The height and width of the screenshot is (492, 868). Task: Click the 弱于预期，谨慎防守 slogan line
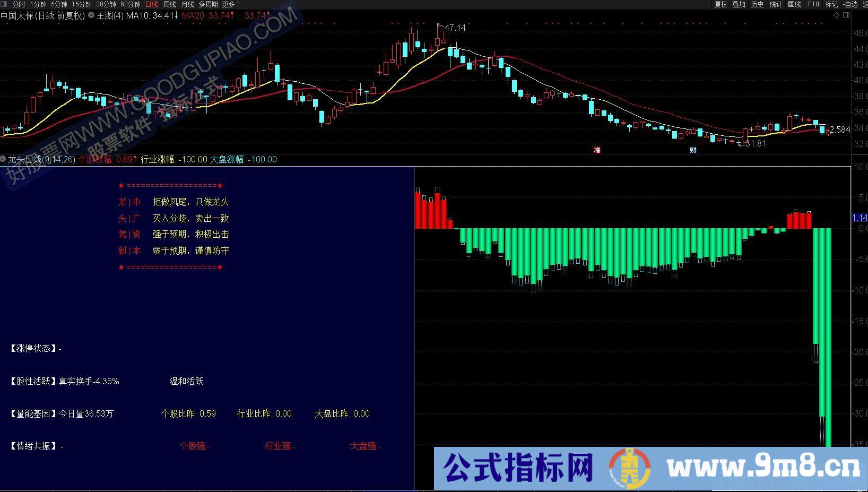[191, 251]
